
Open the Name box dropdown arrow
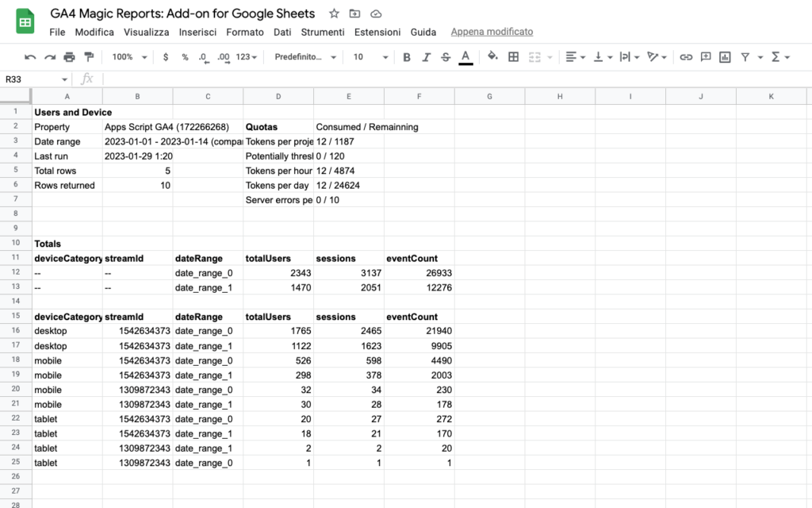(x=65, y=80)
